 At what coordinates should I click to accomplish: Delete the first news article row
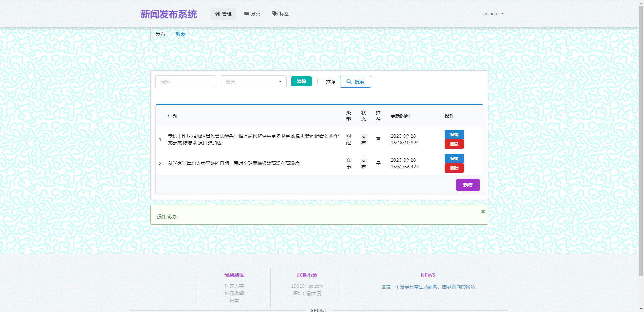pos(454,144)
